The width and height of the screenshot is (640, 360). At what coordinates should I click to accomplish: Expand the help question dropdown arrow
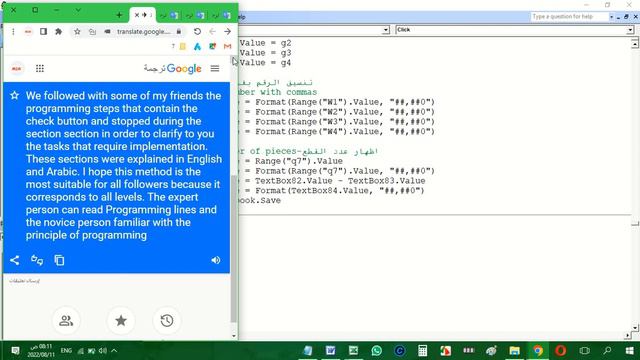click(x=611, y=17)
